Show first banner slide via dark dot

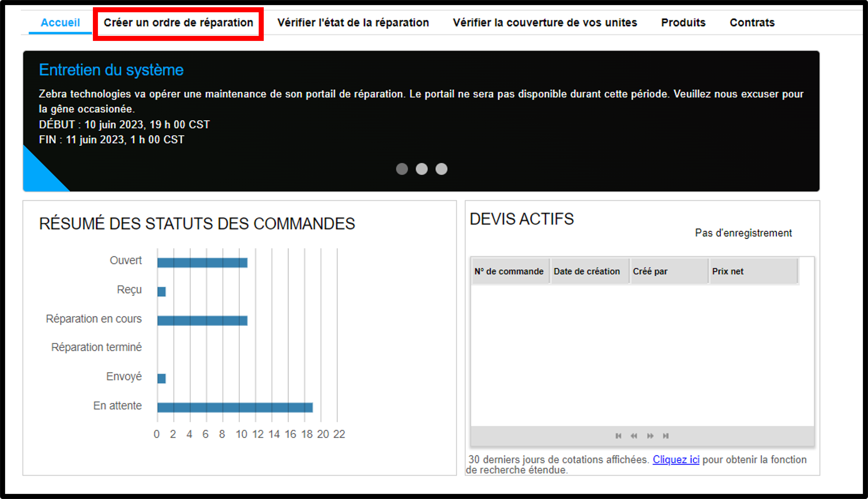pos(402,169)
